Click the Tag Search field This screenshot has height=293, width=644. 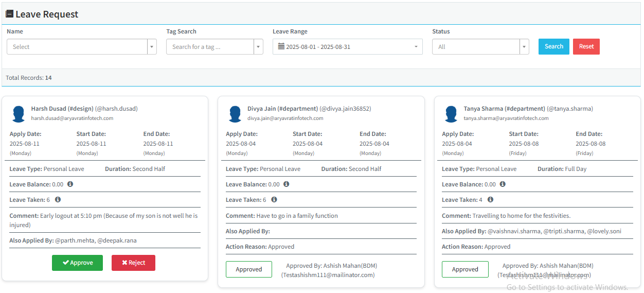click(214, 47)
